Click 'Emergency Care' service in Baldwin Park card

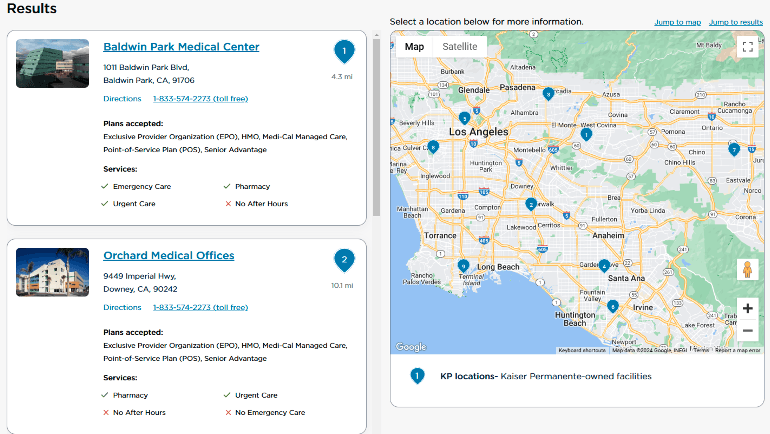click(142, 187)
